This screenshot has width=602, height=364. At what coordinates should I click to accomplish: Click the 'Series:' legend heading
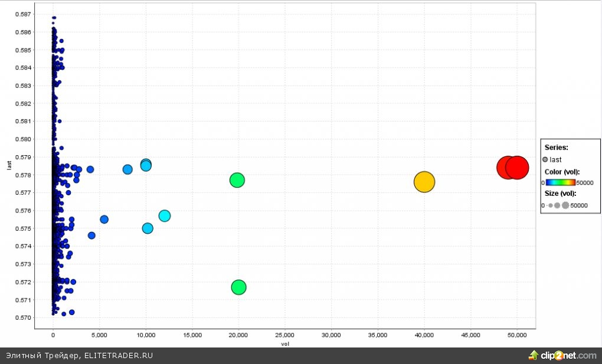(555, 147)
